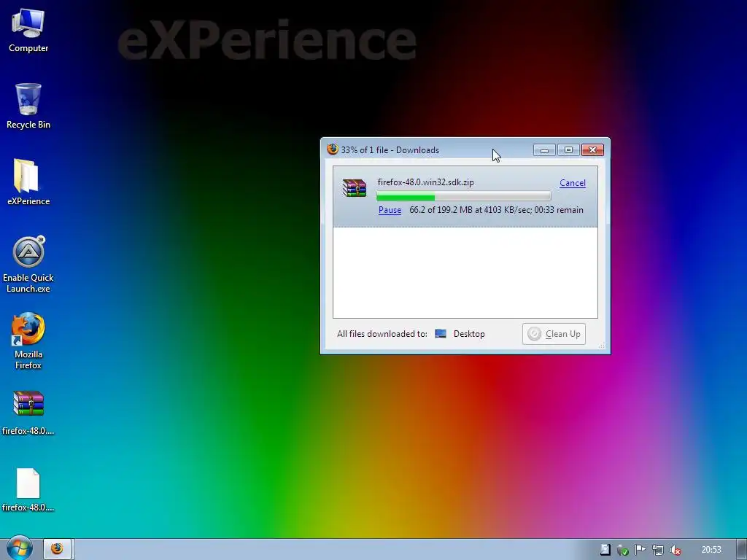Open the Action Center flag icon
Viewport: 747px width, 560px height.
[x=640, y=550]
